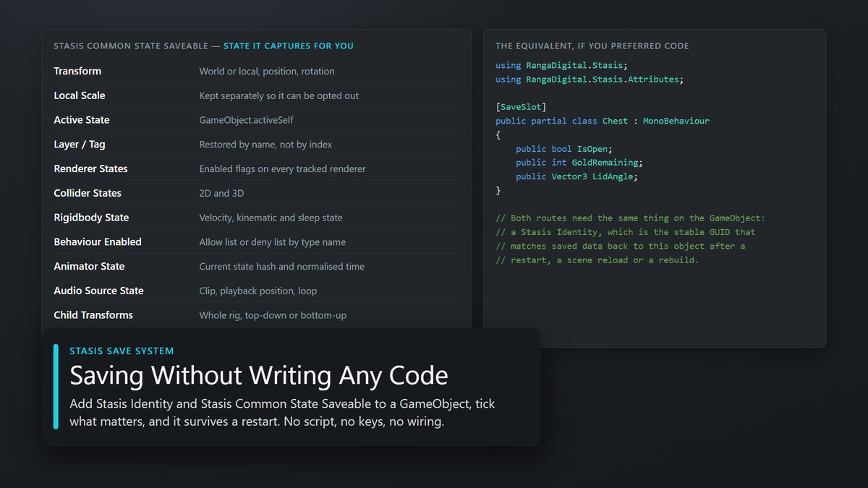868x488 pixels.
Task: Click 'No script, no keys, no wiring.' text
Action: coord(365,421)
